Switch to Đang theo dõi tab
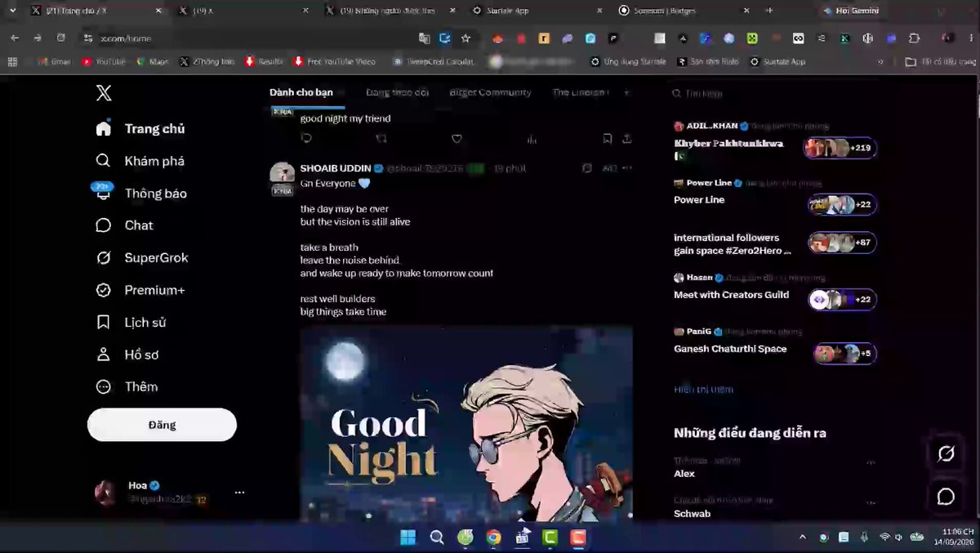The width and height of the screenshot is (980, 553). pyautogui.click(x=397, y=92)
